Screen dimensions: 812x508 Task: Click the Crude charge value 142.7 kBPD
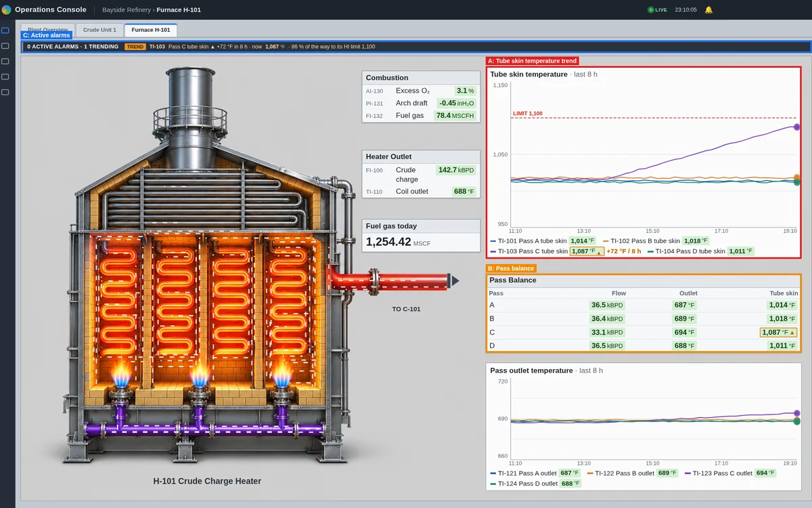456,170
